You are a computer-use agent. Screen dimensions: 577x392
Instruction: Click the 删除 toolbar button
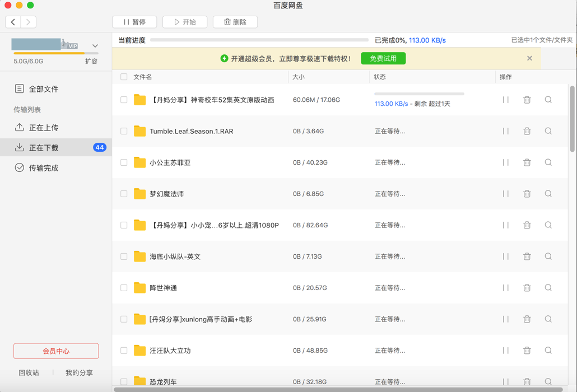tap(235, 22)
